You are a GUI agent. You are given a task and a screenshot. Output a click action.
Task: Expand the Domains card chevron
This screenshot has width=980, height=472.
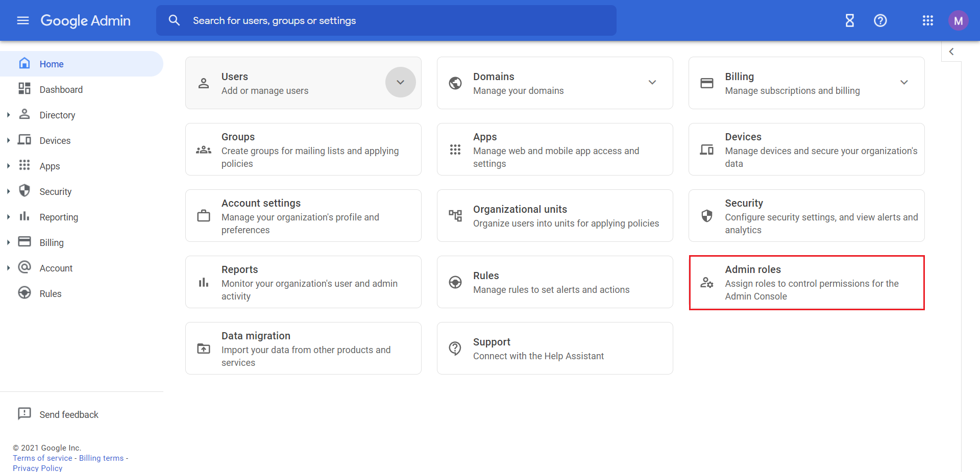pos(652,82)
